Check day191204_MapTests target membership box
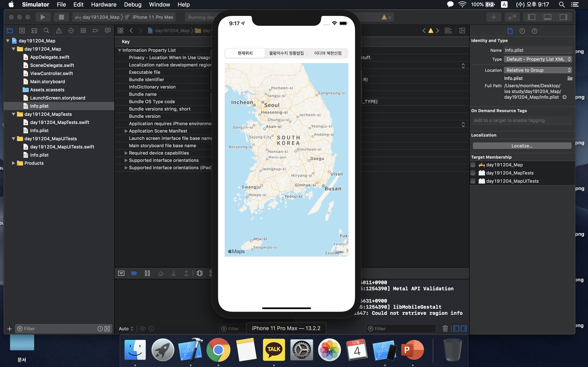Viewport: 588px width, 367px height. coord(473,173)
